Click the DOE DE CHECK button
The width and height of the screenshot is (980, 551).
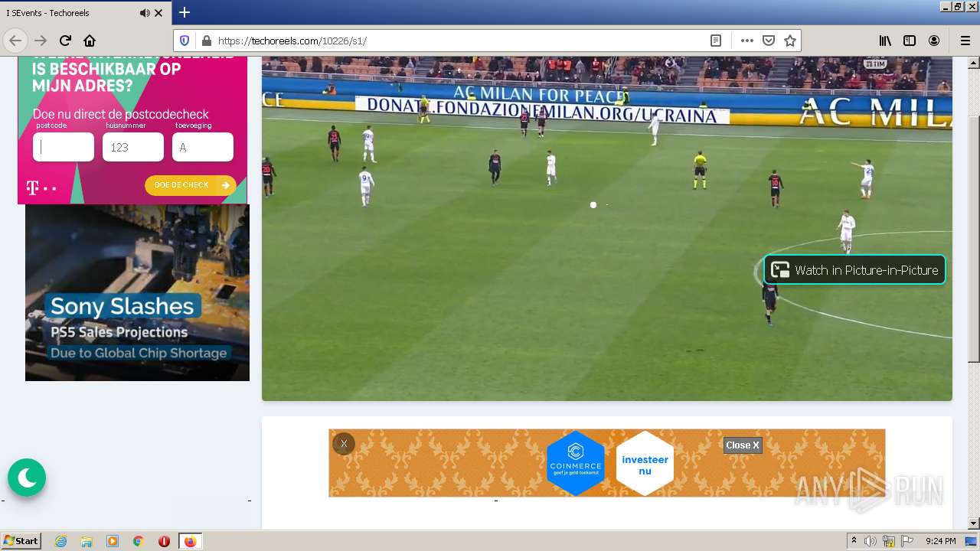191,185
